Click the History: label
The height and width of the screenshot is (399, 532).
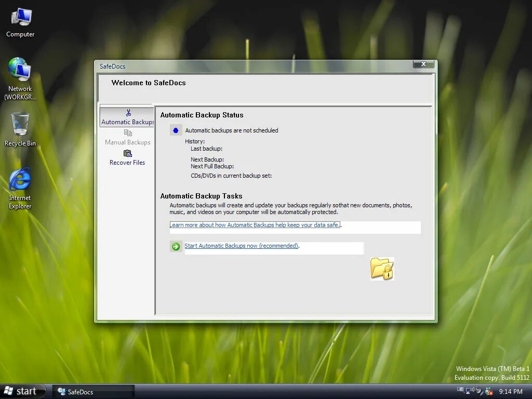195,141
